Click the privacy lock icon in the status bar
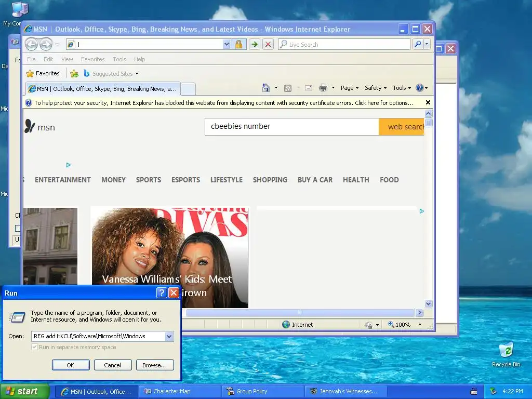 point(368,325)
